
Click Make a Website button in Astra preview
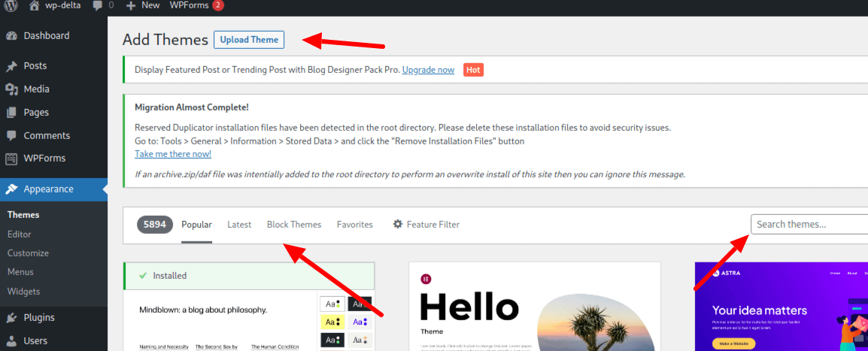point(734,343)
